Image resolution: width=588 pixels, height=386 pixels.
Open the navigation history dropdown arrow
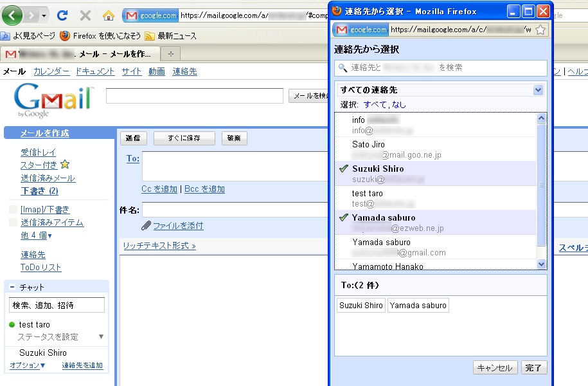44,16
